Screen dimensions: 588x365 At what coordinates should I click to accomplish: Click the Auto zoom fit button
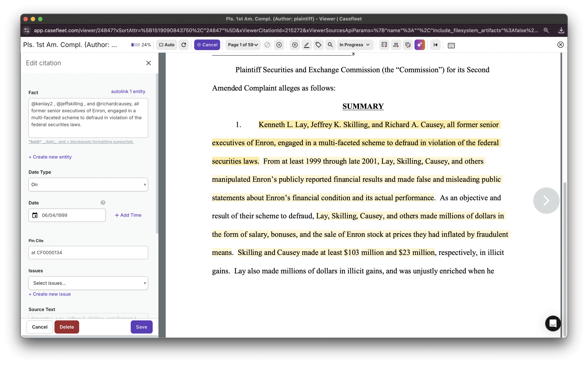coord(167,45)
